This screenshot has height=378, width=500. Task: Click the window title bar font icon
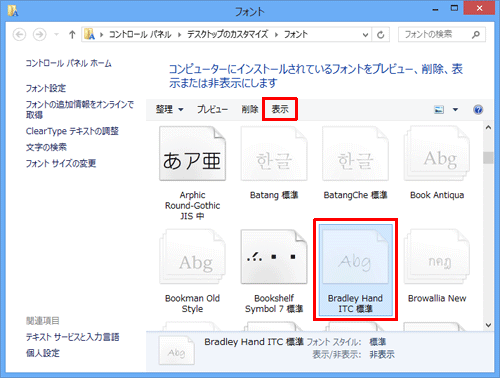[x=13, y=11]
